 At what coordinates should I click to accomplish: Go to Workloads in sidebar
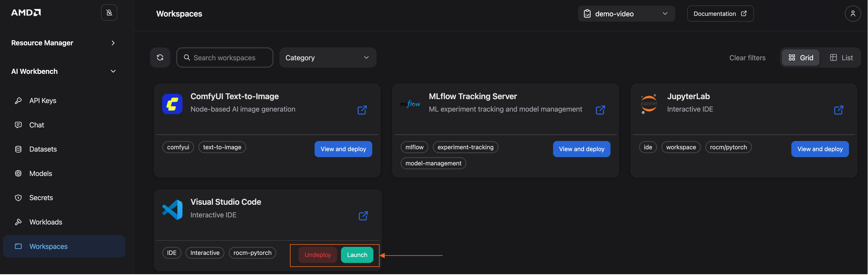point(46,222)
